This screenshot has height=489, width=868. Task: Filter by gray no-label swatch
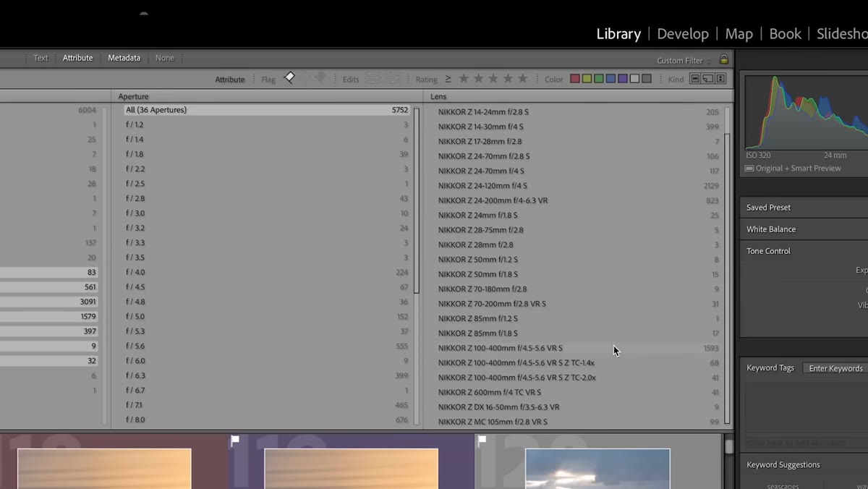coord(647,79)
